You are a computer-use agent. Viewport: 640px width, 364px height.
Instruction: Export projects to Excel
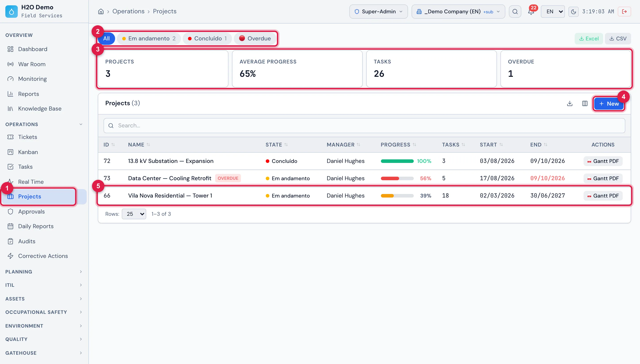[x=589, y=38]
